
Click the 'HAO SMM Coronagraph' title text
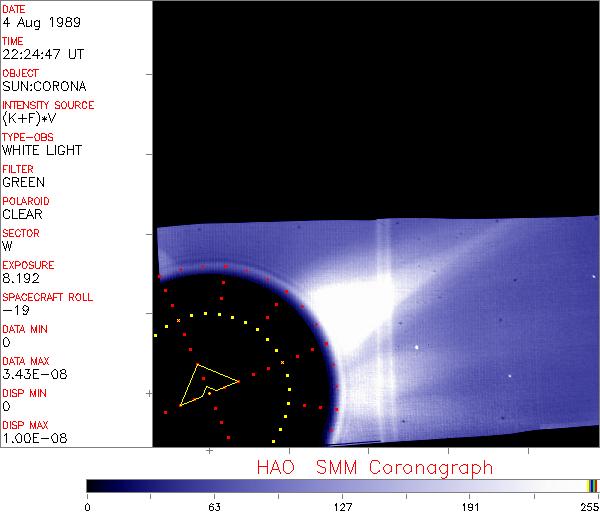point(375,467)
